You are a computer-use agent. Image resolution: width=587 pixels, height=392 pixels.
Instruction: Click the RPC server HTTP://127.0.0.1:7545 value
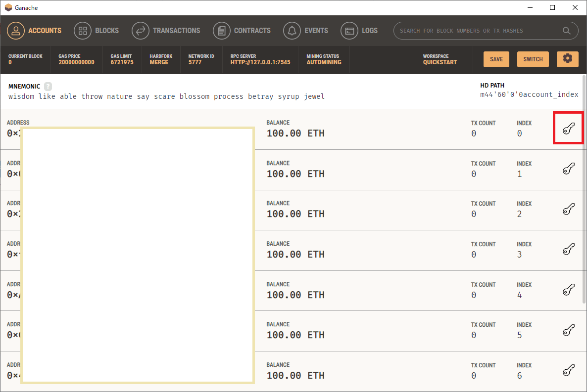tap(260, 62)
